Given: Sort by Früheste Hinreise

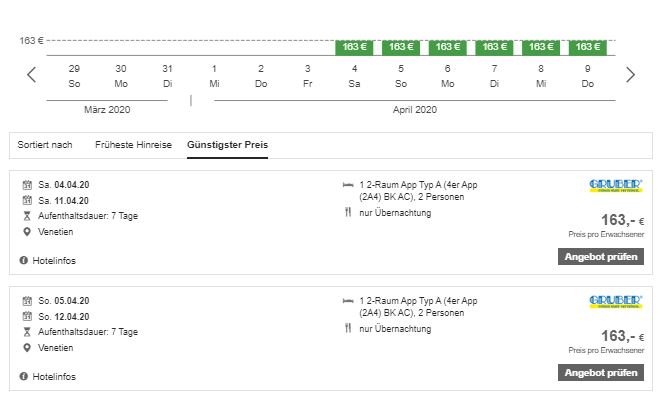Looking at the screenshot, I should pyautogui.click(x=134, y=145).
